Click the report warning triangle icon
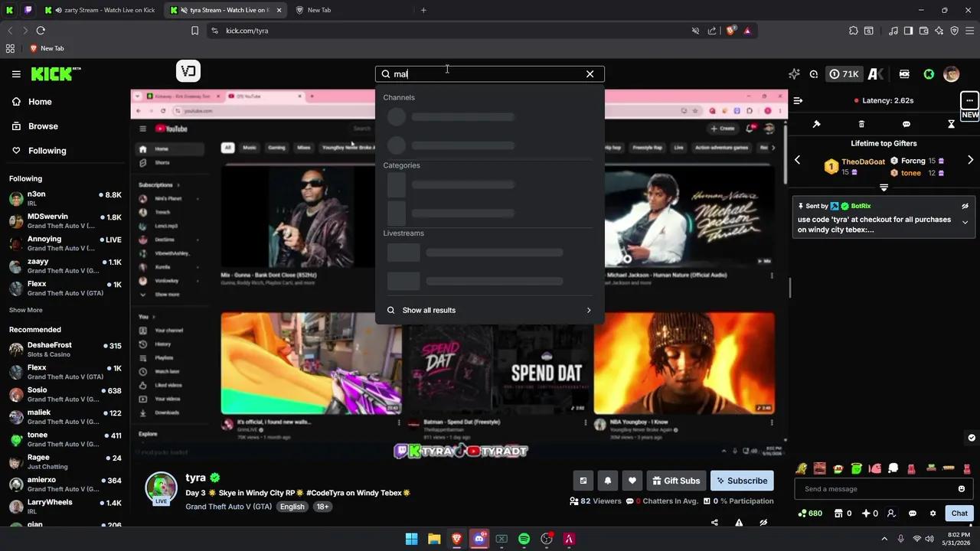The height and width of the screenshot is (551, 980). (x=739, y=523)
